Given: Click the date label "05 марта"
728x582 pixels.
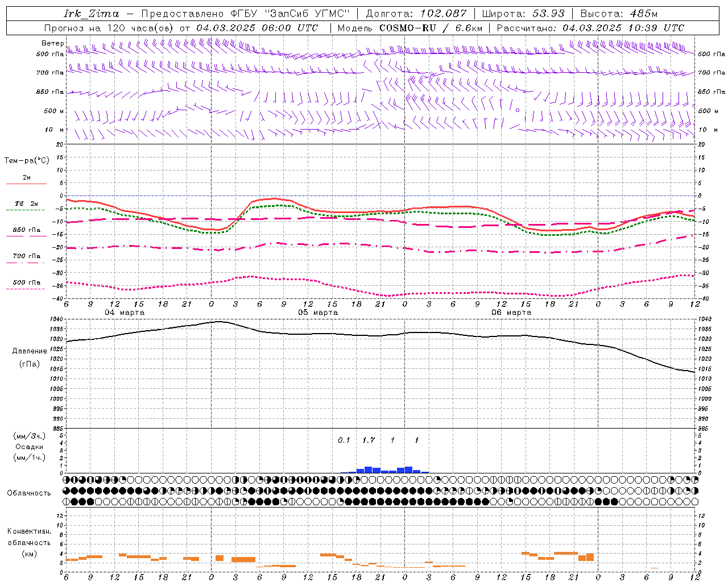Looking at the screenshot, I should click(x=318, y=313).
